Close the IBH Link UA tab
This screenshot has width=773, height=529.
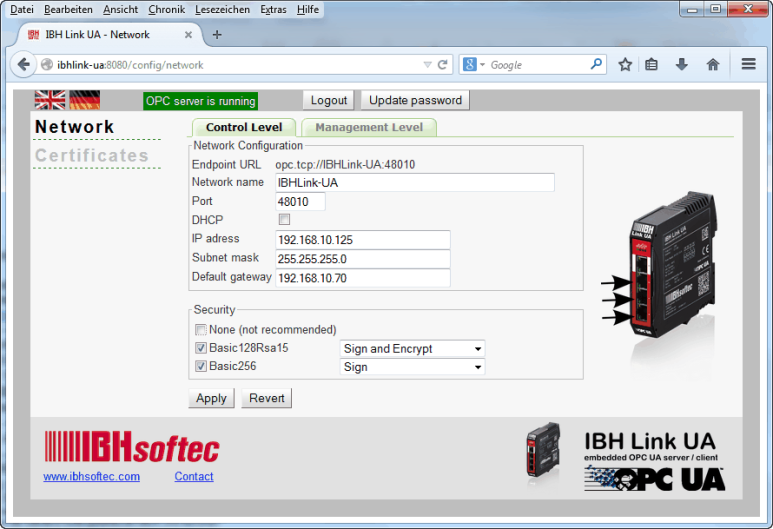click(188, 35)
